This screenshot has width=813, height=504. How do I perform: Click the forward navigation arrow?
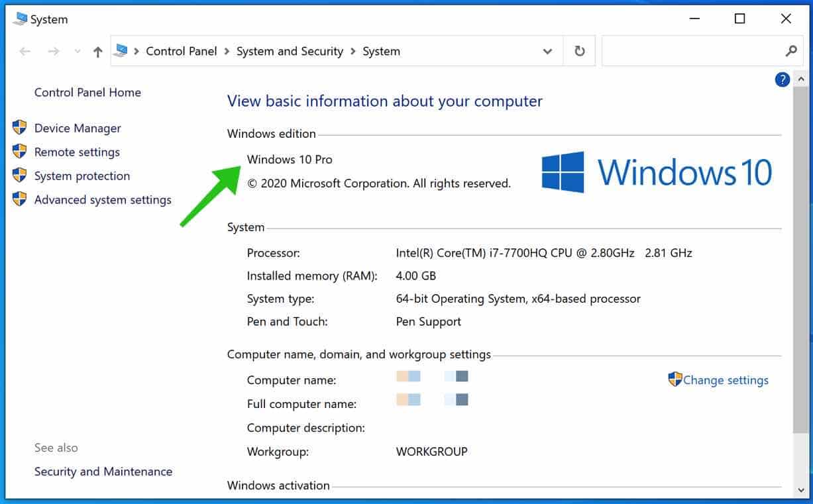click(54, 52)
